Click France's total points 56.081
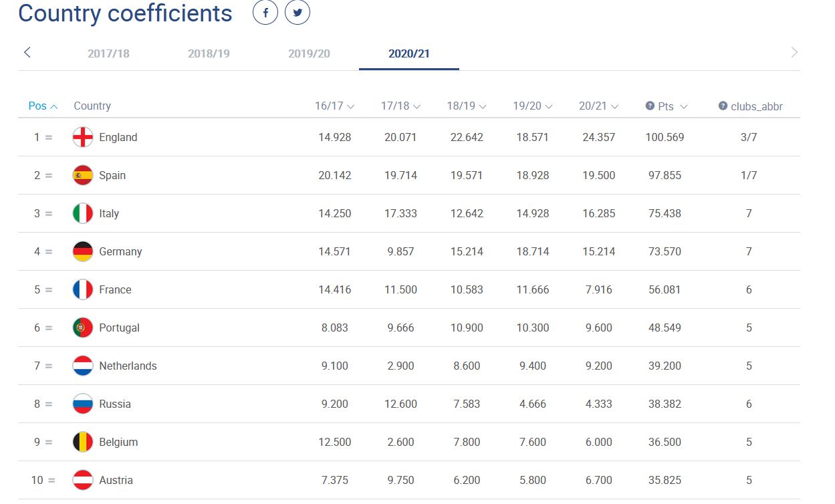Screen dimensions: 835x504 (x=665, y=289)
